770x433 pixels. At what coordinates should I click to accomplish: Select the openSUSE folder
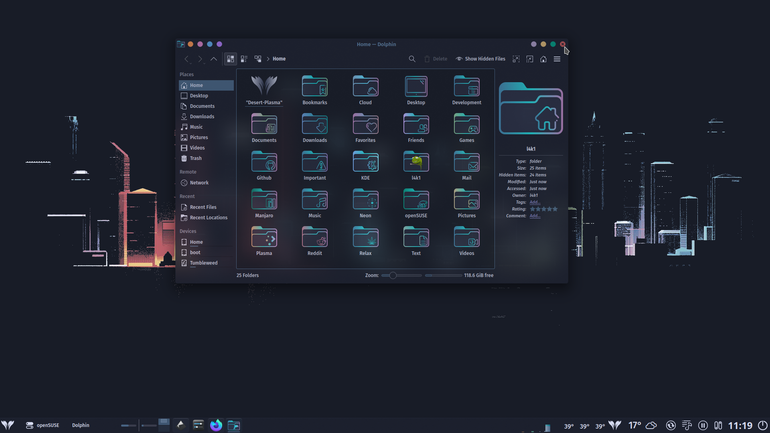click(416, 203)
